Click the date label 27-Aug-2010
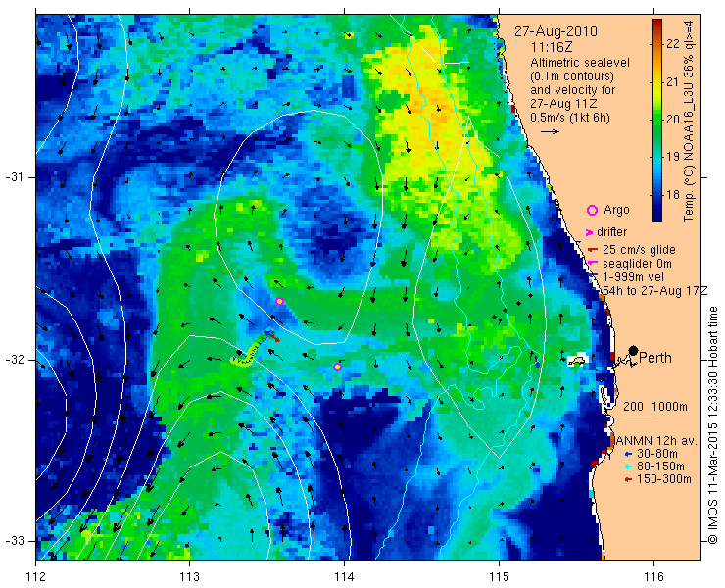Screen dimensions: 725x588 tap(556, 32)
